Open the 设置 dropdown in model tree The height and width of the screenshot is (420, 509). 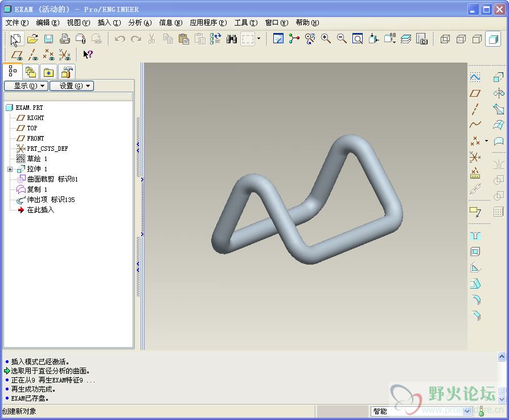click(71, 86)
